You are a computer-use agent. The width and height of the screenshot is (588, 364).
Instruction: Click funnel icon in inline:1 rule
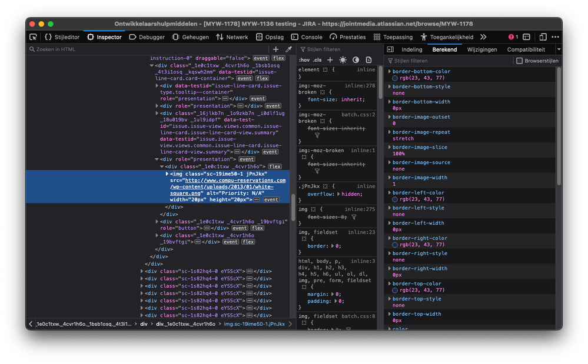coord(317,171)
